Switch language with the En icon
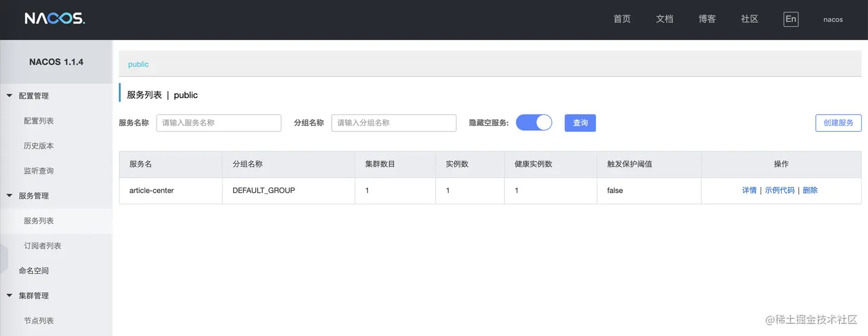The height and width of the screenshot is (336, 868). [x=790, y=19]
